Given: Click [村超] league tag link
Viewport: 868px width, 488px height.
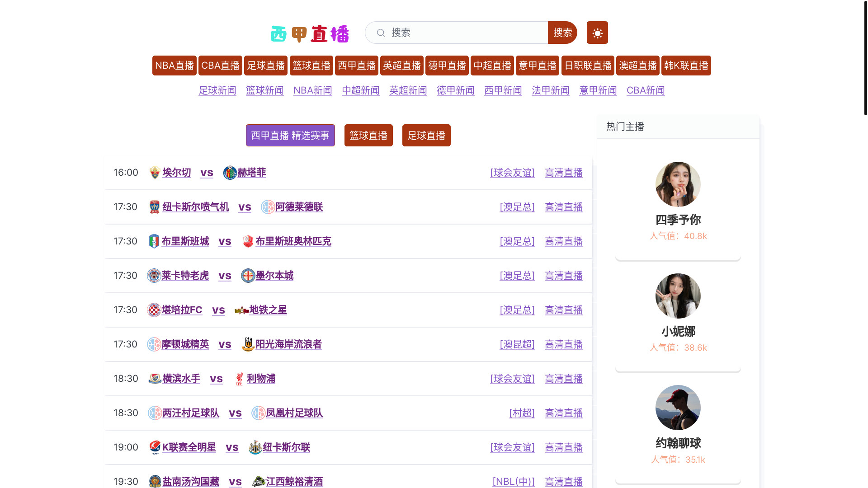Looking at the screenshot, I should click(x=522, y=413).
